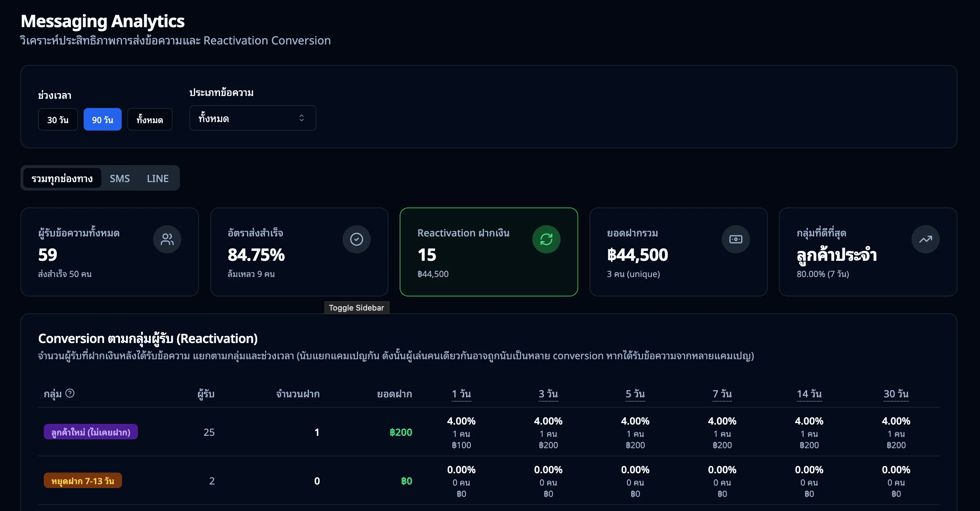Select the 90 วัน time range
980x511 pixels.
(x=102, y=120)
